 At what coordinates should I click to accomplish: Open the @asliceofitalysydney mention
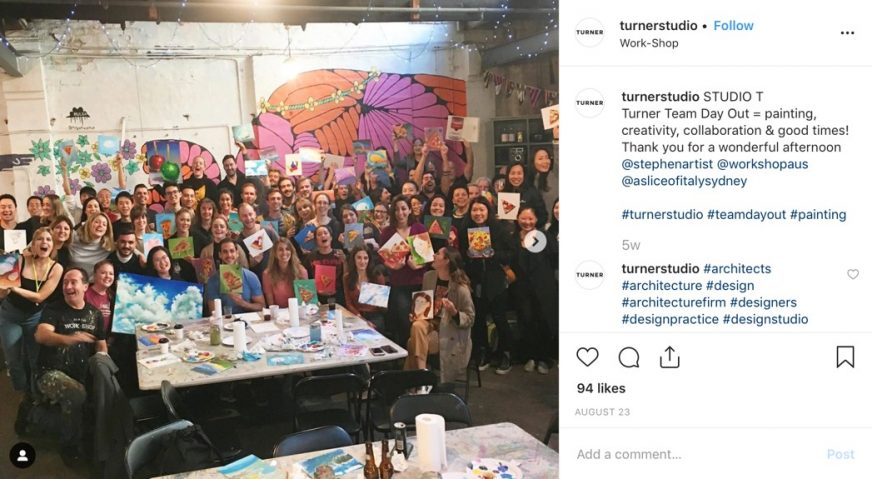684,181
